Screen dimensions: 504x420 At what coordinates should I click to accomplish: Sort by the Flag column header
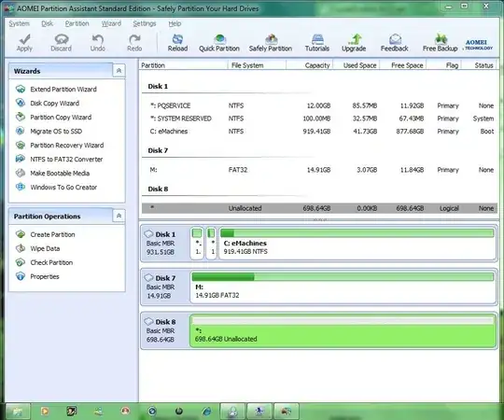[x=444, y=65]
